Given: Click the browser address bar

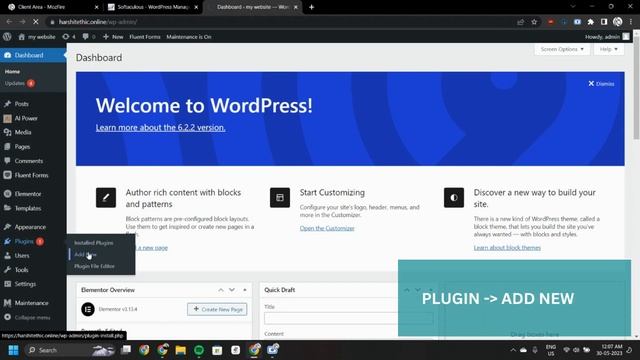Looking at the screenshot, I should 282,22.
